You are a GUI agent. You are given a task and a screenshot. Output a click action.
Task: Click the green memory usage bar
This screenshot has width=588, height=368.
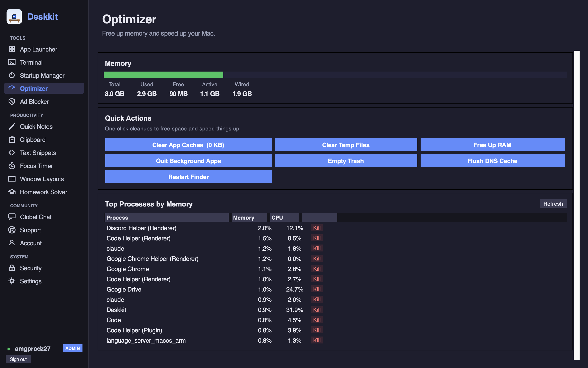pyautogui.click(x=163, y=75)
